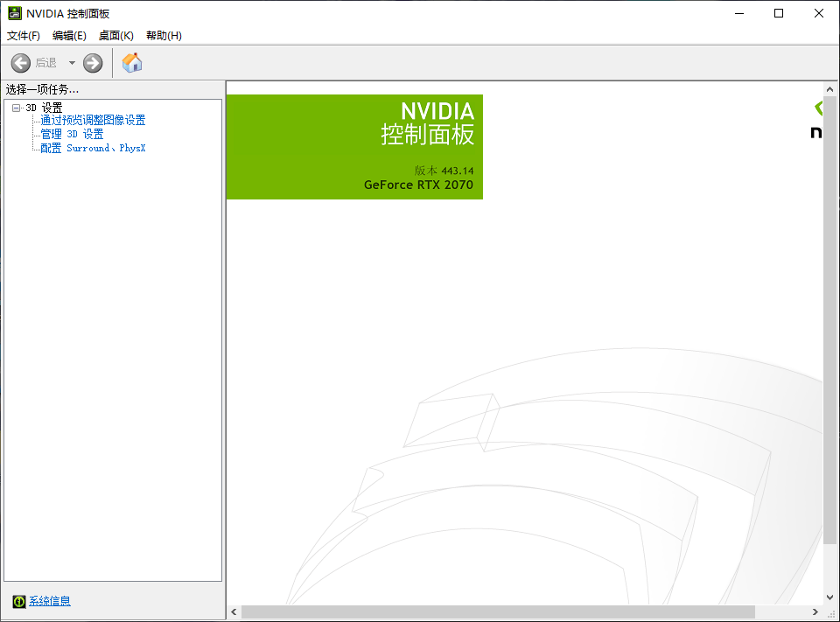Screen dimensions: 840x622
Task: Open 管理 3D 设置
Action: tap(72, 134)
